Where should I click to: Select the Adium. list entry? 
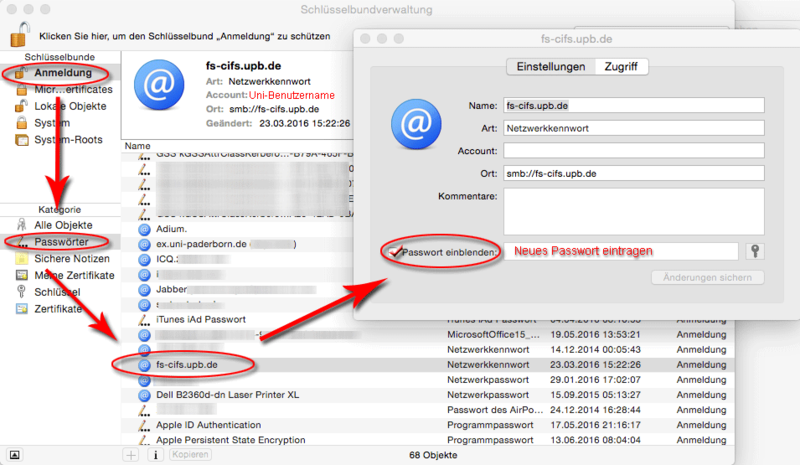(171, 229)
